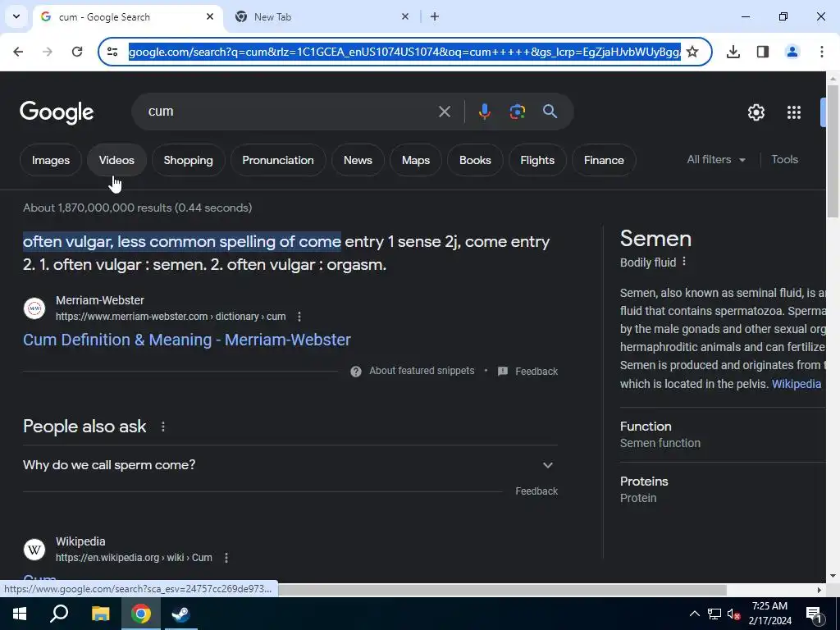The image size is (840, 630).
Task: Select the Pronunciation filter chip
Action: click(x=278, y=160)
